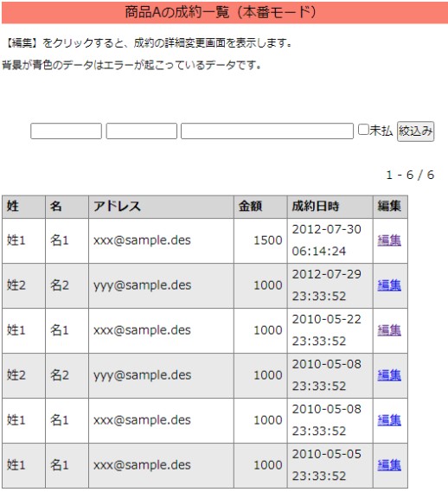Select the 1500 amount cell
This screenshot has width=448, height=492.
click(260, 240)
